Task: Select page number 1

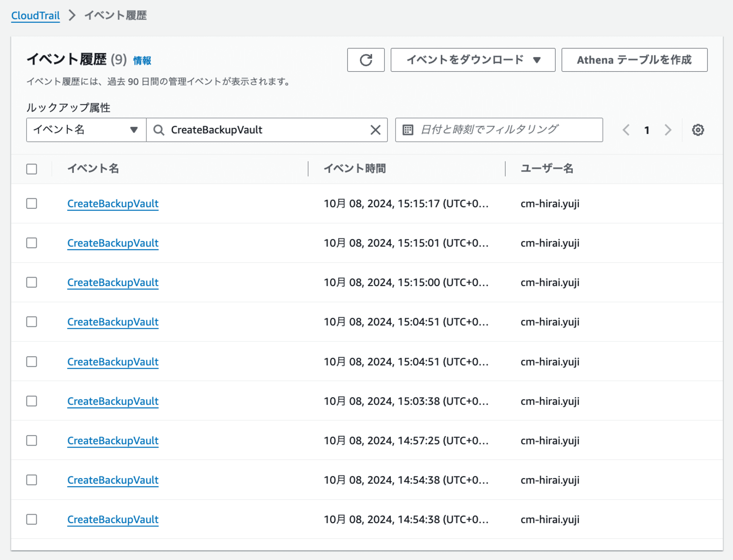Action: click(647, 130)
